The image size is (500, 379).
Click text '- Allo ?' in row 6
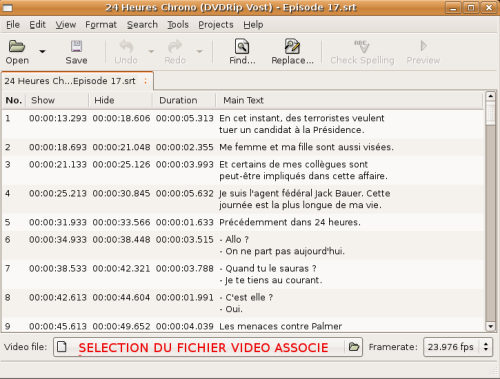234,240
